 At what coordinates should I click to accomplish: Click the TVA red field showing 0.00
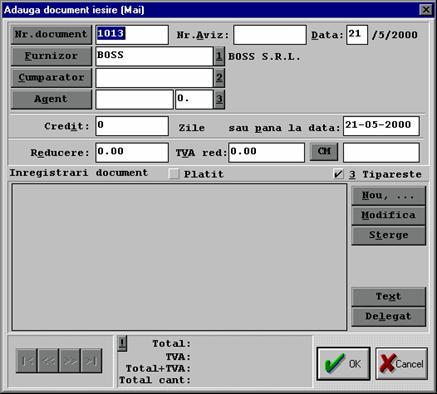click(x=266, y=153)
